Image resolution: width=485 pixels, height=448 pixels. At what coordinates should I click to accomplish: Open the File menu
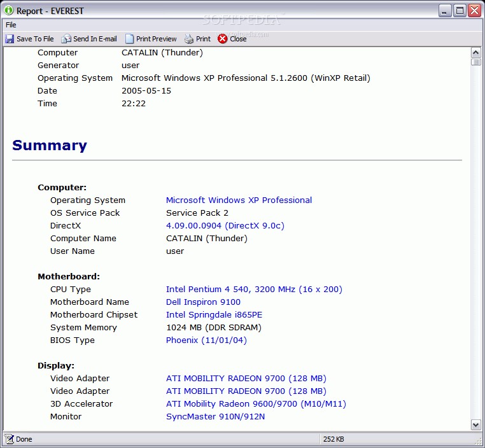coord(11,25)
